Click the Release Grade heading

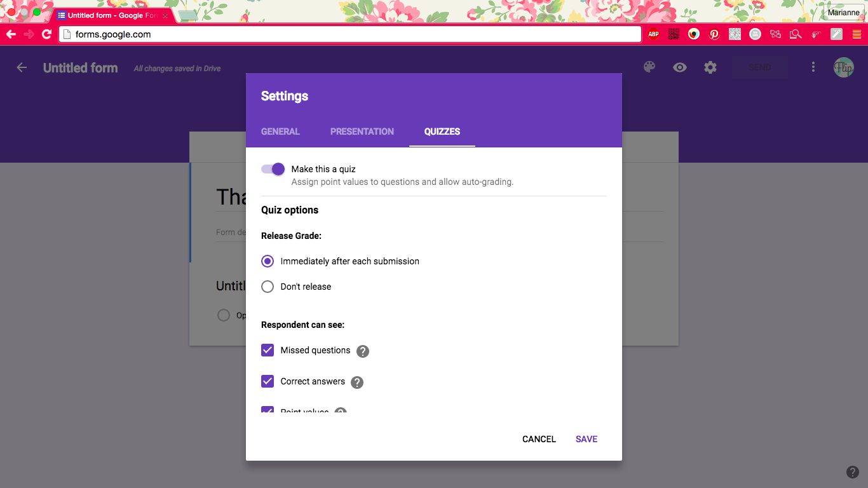point(291,236)
